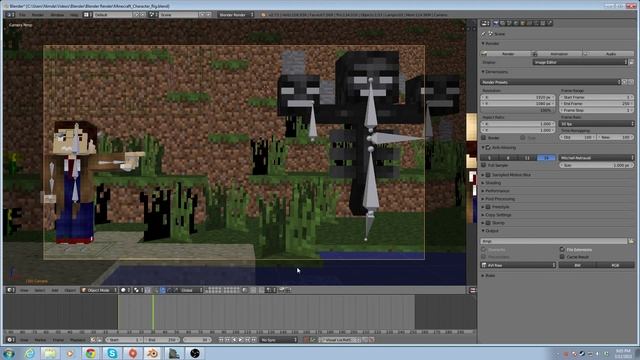Open Skype from the taskbar
The image size is (640, 360).
[112, 353]
